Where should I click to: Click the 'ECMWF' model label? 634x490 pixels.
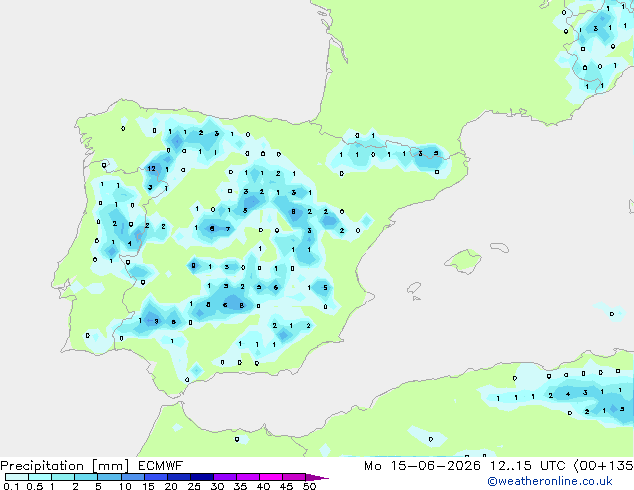[161, 466]
